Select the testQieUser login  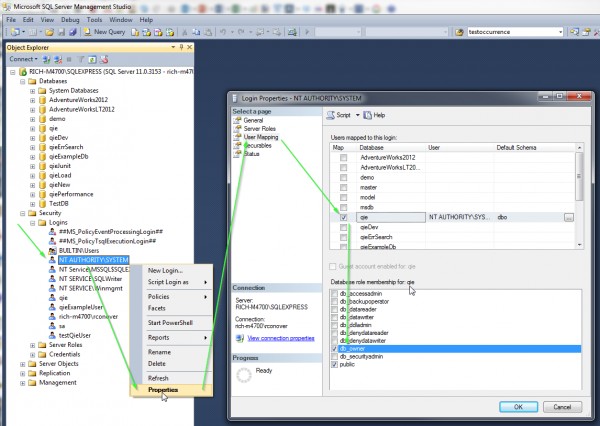click(75, 335)
